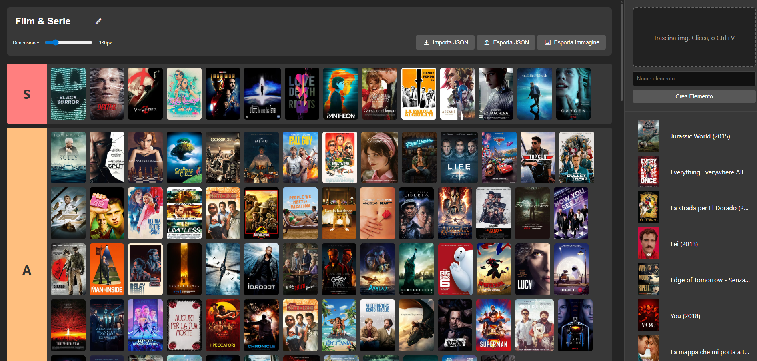Select the Black Mirror poster in S tier
Screen dimensions: 757x361
point(68,94)
